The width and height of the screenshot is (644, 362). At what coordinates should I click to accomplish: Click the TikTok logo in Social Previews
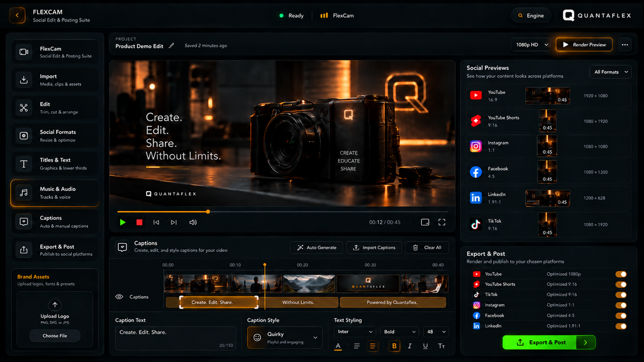475,224
